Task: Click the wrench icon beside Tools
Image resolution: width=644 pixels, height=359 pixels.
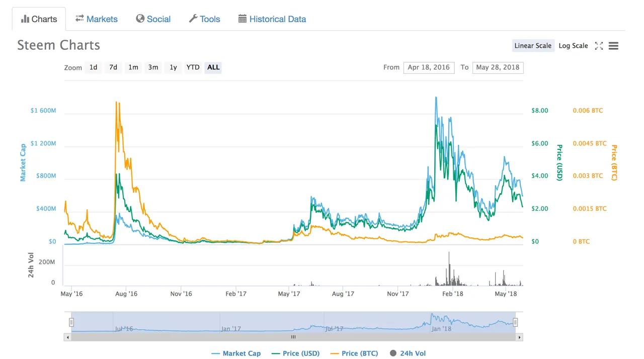Action: pos(193,19)
